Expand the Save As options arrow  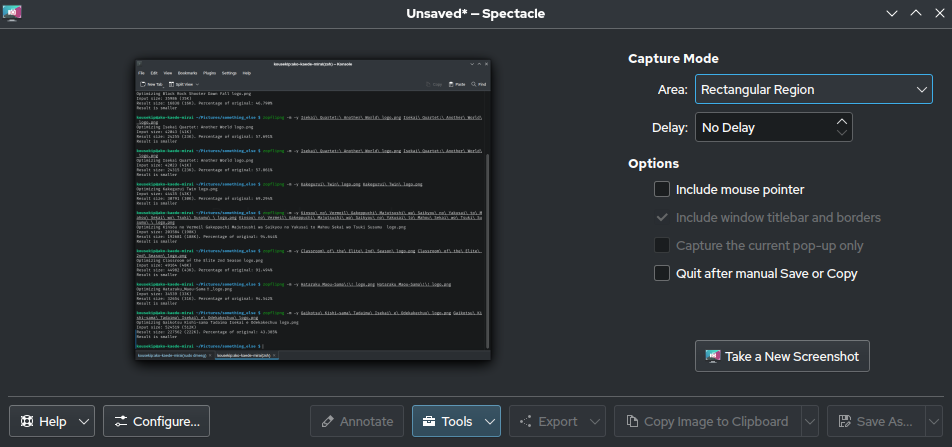935,422
